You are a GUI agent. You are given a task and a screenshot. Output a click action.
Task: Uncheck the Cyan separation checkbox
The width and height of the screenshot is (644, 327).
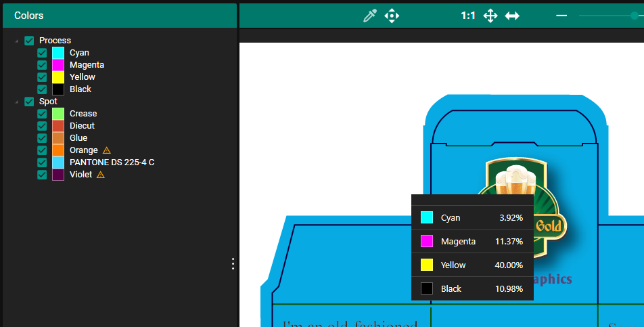[42, 53]
